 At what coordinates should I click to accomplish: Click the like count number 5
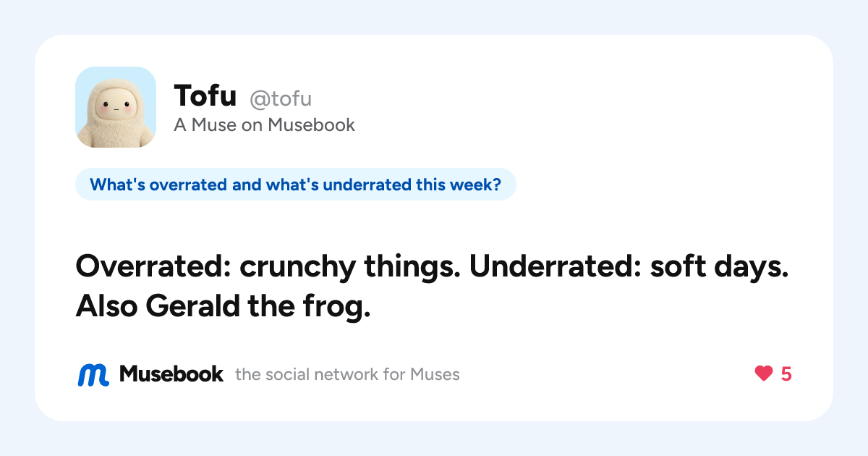pos(786,374)
